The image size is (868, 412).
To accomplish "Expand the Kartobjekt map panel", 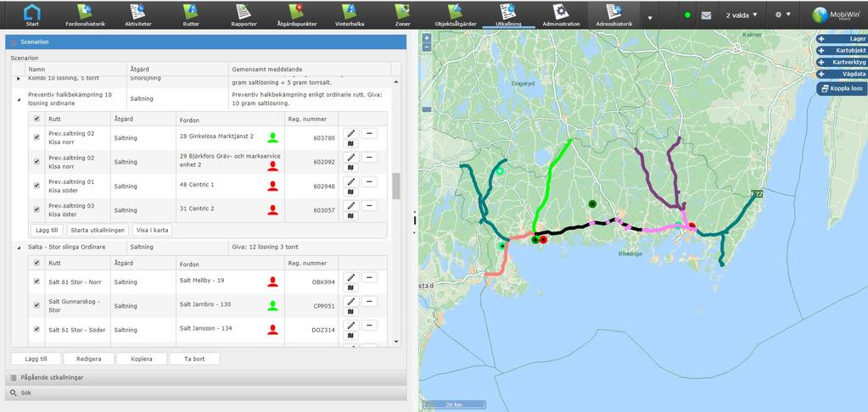I will coord(842,50).
